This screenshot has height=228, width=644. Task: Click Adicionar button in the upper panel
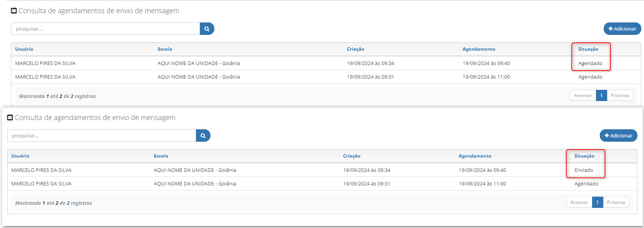coord(622,29)
